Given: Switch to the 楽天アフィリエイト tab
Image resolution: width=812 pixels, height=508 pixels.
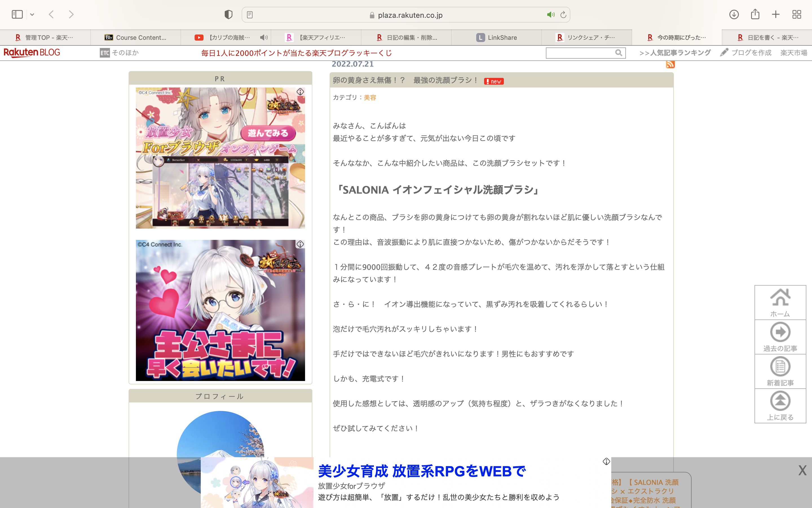Looking at the screenshot, I should tap(316, 37).
